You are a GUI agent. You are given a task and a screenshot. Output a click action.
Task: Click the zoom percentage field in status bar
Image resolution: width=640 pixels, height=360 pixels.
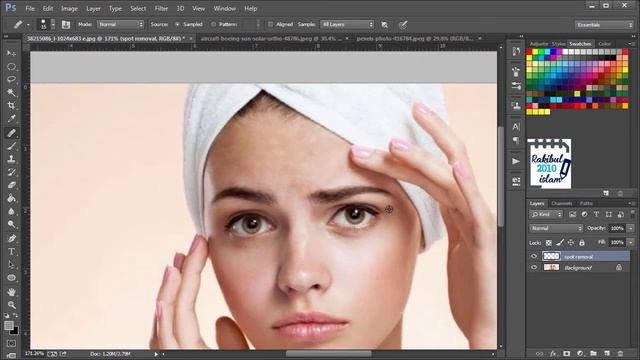coord(34,353)
